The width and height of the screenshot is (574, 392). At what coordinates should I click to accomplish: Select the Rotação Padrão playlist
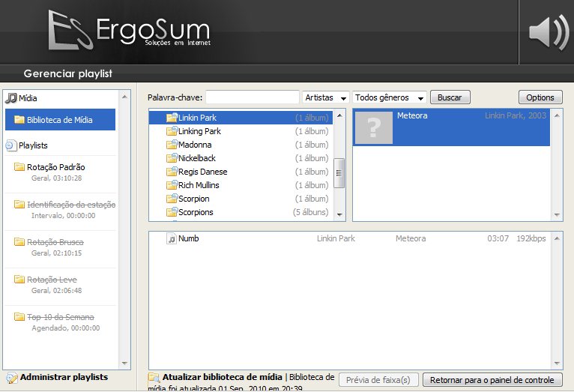click(60, 172)
